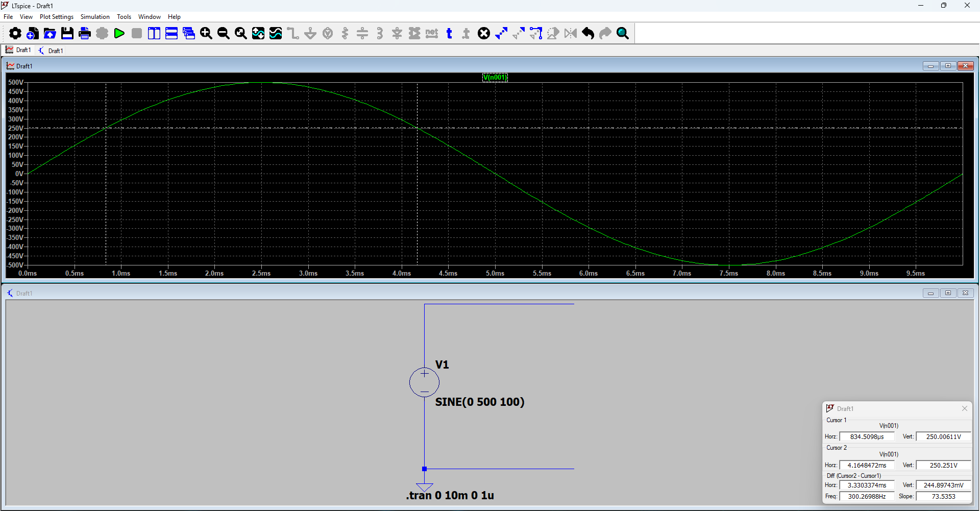Click the delete X icon in the toolbar

point(484,34)
